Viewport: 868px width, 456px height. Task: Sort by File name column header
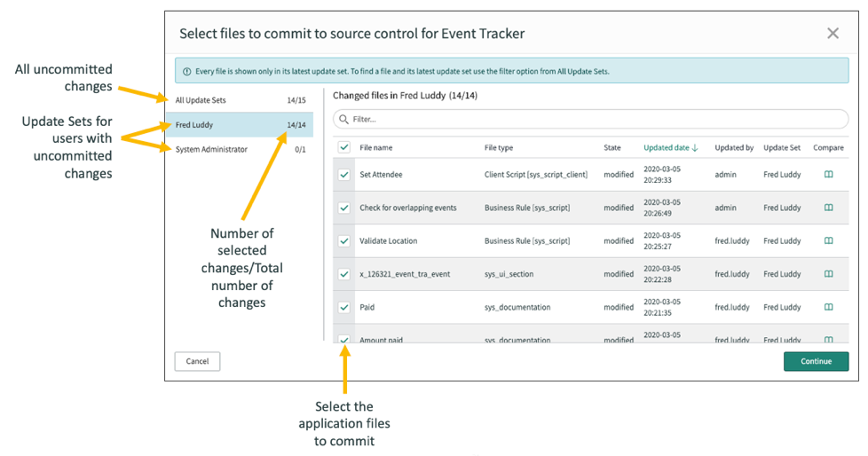[x=376, y=148]
